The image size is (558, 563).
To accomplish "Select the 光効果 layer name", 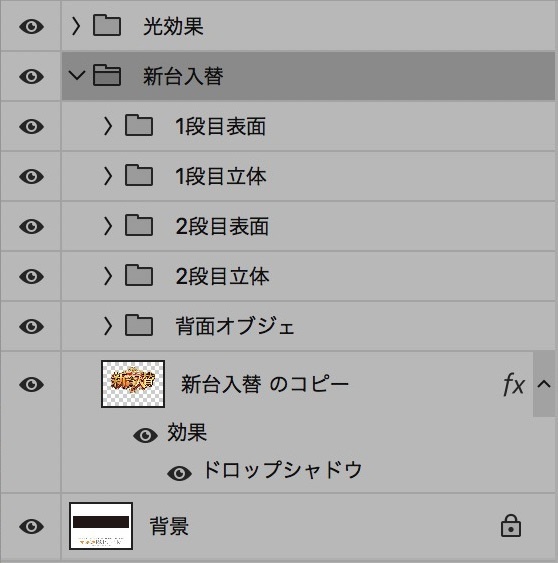I will 173,26.
